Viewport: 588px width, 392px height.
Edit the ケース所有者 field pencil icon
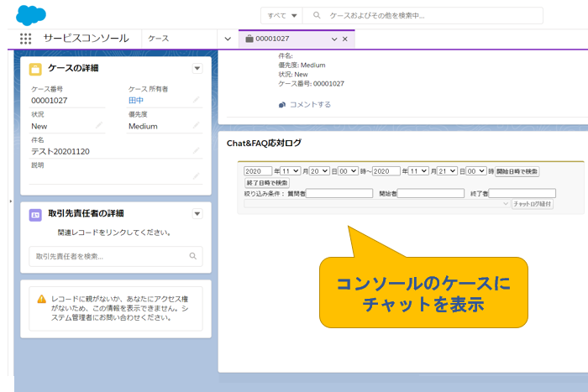tap(196, 100)
